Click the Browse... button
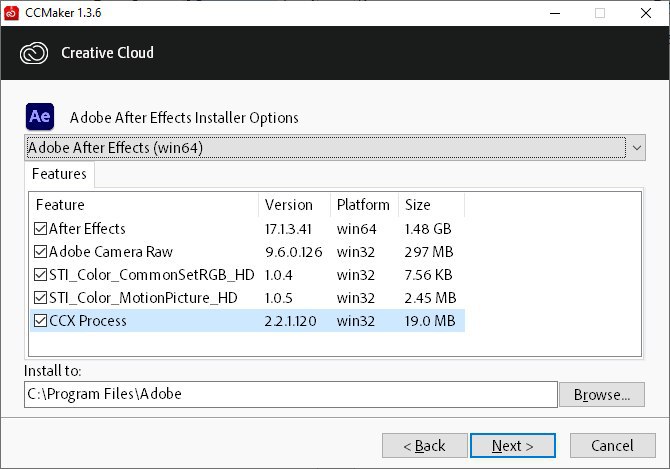Viewport: 670px width, 469px height. [602, 395]
